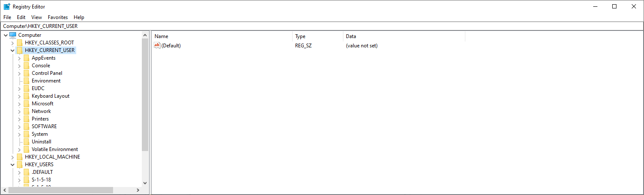Collapse the Computer root node
The width and height of the screenshot is (644, 195).
(5, 35)
